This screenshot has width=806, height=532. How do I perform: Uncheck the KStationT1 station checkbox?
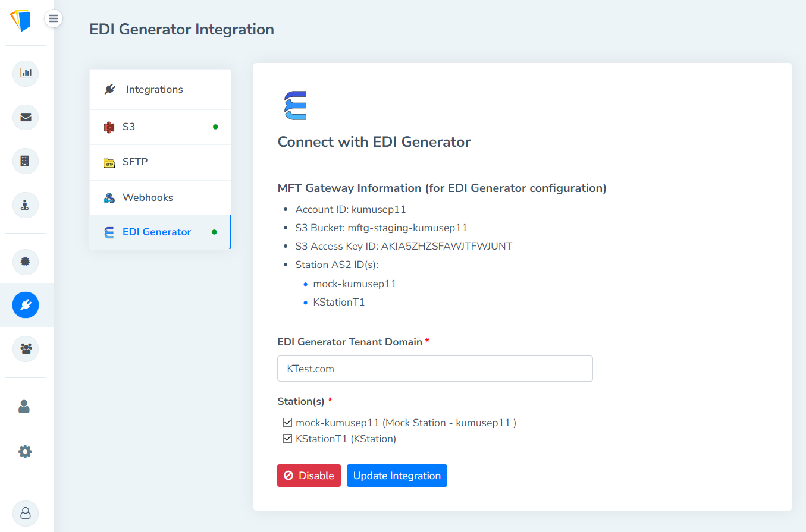[x=288, y=439]
